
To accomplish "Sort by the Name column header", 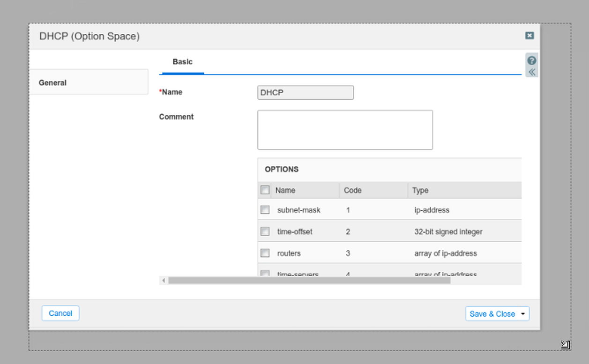I will 285,191.
